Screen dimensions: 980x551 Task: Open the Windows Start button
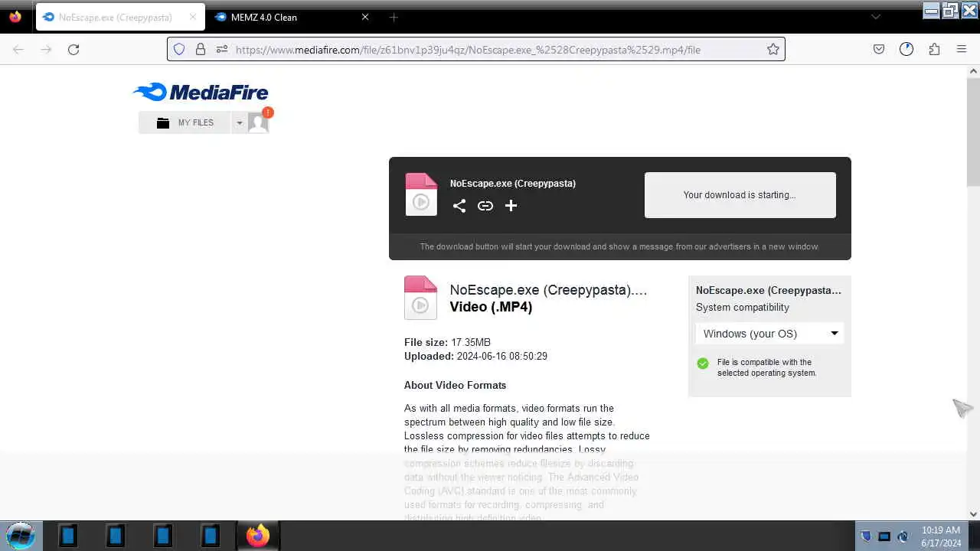21,535
